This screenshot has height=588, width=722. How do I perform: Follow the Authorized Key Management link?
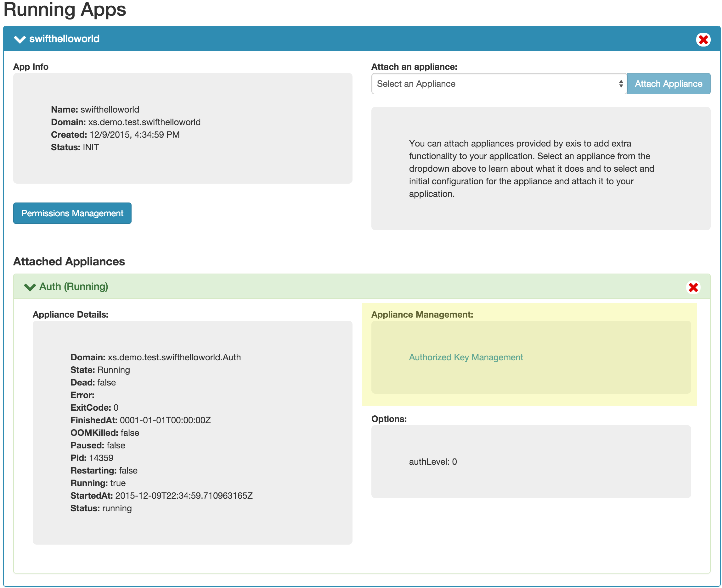(466, 357)
